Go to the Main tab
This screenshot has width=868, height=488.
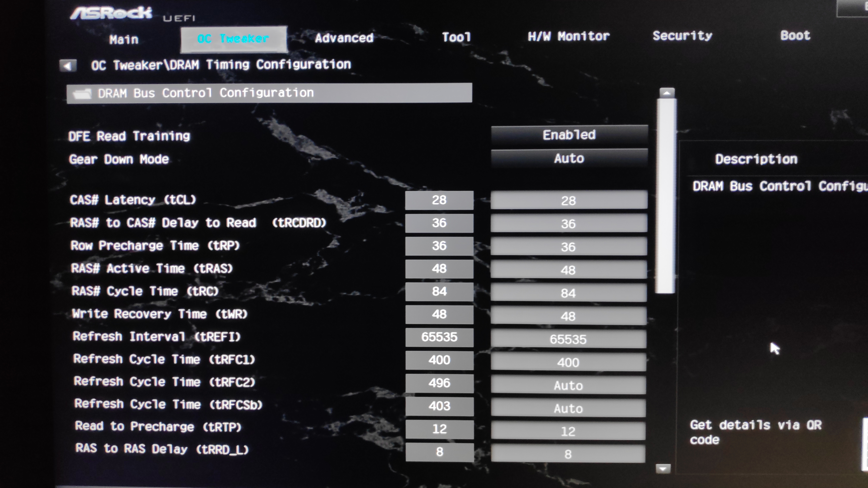click(x=124, y=40)
